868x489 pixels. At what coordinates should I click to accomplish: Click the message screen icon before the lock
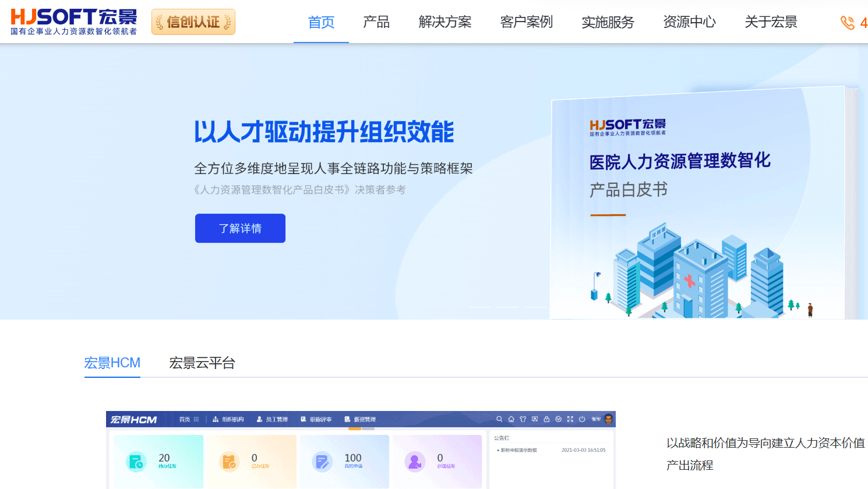(x=535, y=419)
